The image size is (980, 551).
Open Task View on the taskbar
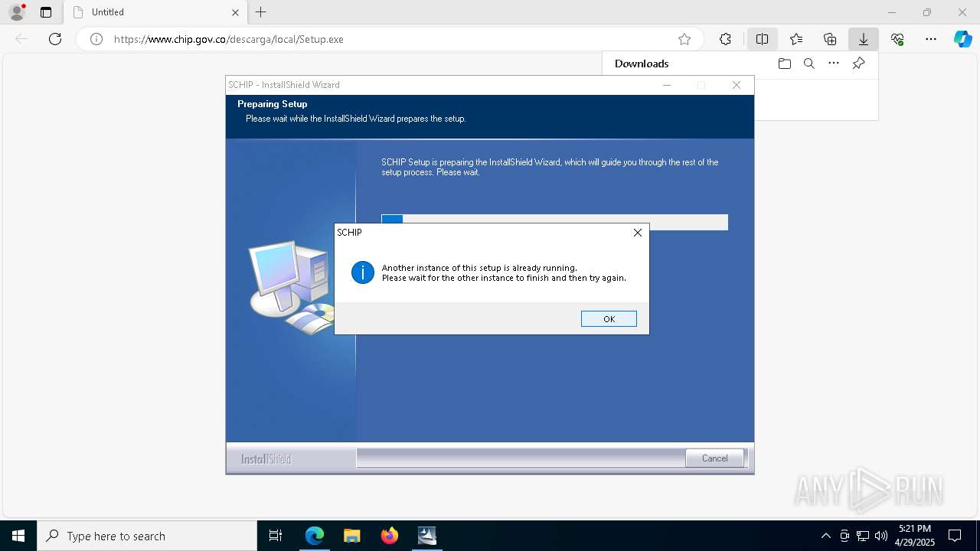(x=276, y=536)
